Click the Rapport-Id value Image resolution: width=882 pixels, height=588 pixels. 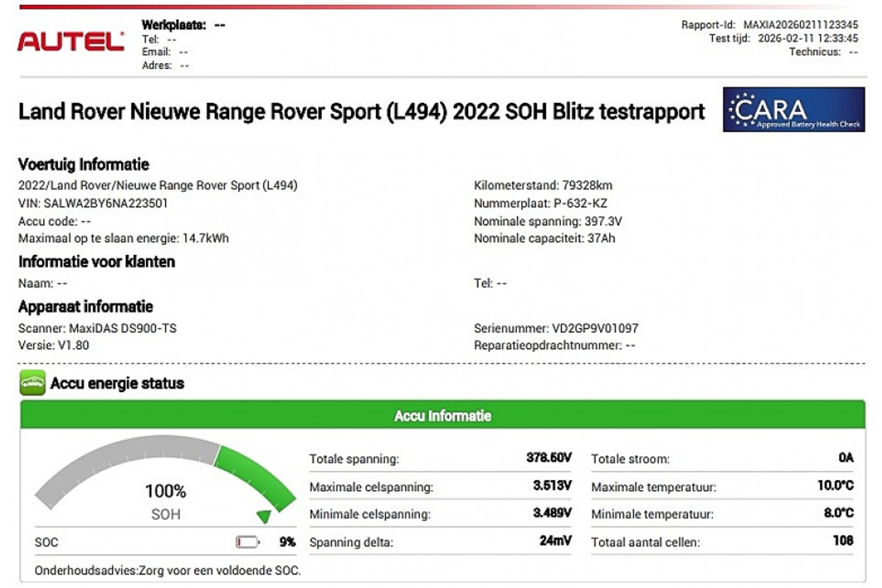click(800, 25)
